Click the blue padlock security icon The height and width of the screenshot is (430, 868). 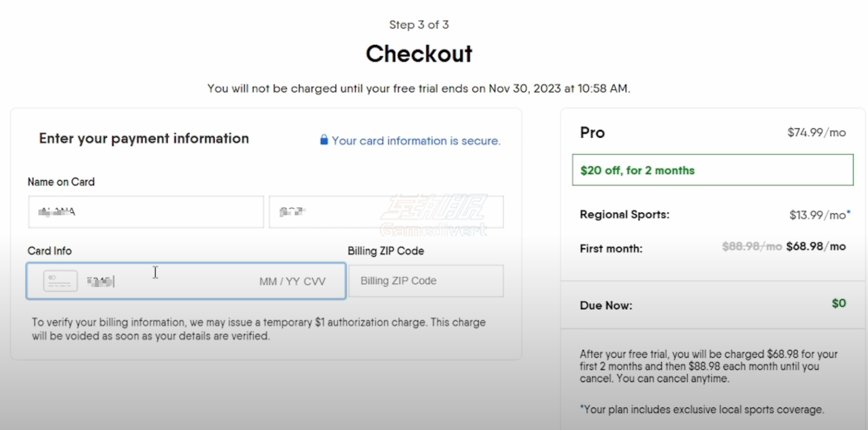(324, 140)
